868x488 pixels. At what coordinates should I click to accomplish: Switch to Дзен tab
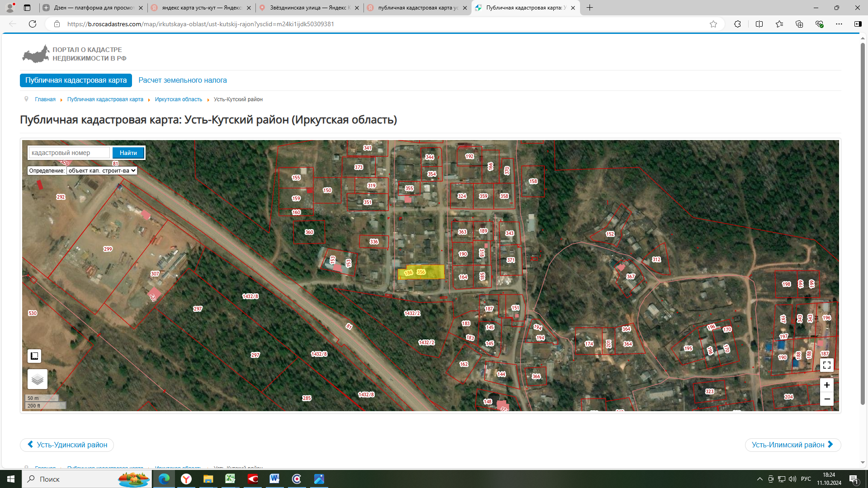[92, 8]
